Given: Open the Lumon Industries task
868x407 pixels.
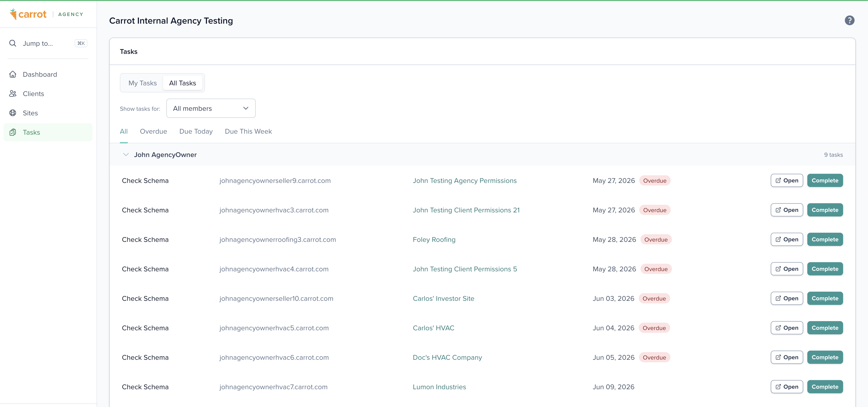Looking at the screenshot, I should [786, 387].
